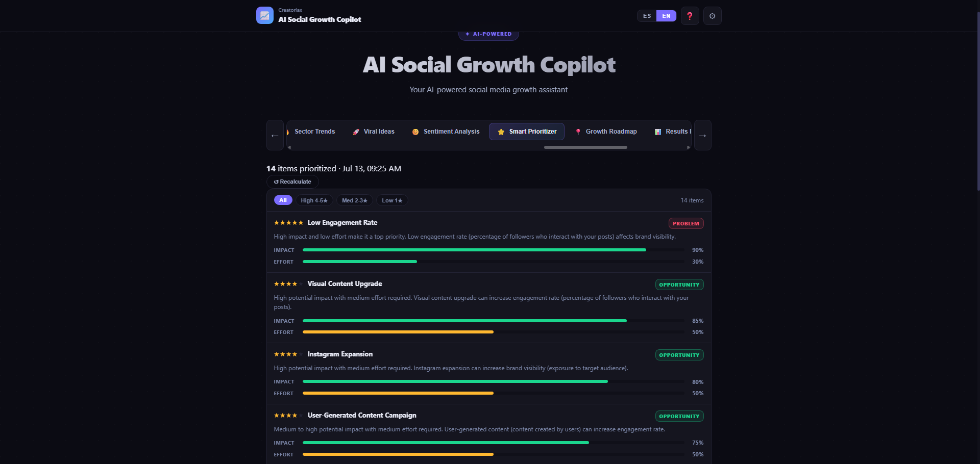Show tabs to the left with arrow

tap(275, 135)
